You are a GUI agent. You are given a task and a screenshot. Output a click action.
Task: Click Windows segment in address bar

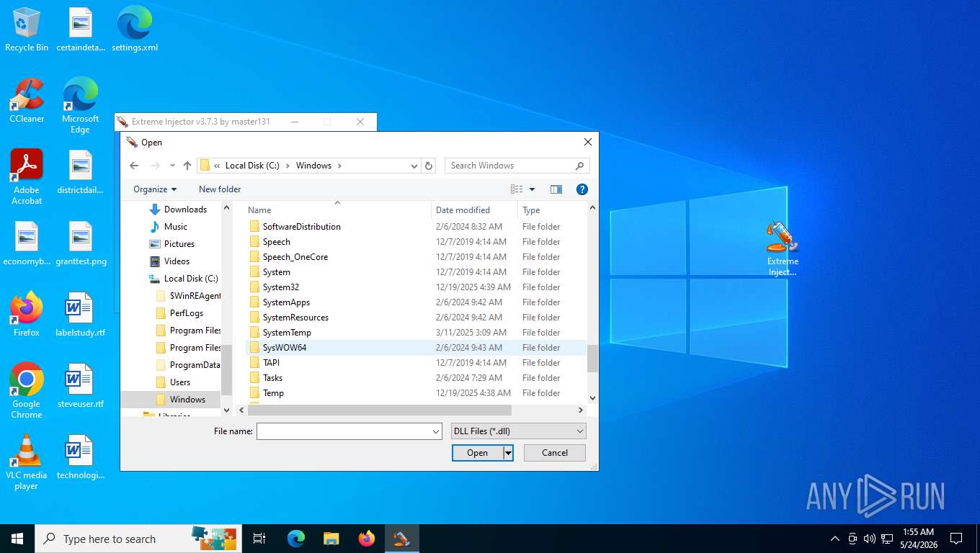pos(313,166)
